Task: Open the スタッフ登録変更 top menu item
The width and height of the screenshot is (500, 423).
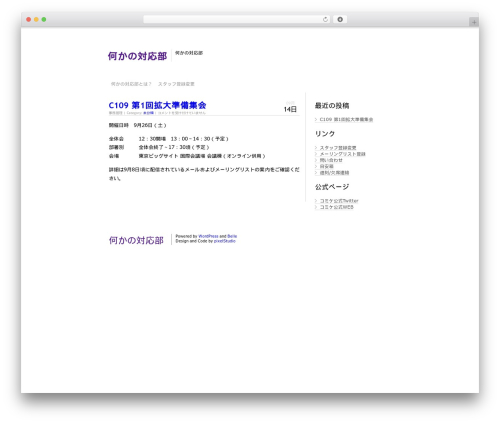Action: [176, 84]
